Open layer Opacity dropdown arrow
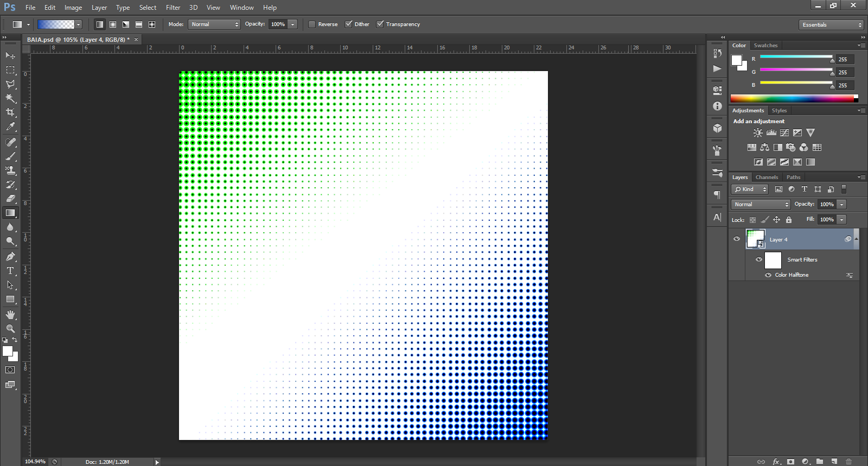 (x=841, y=205)
